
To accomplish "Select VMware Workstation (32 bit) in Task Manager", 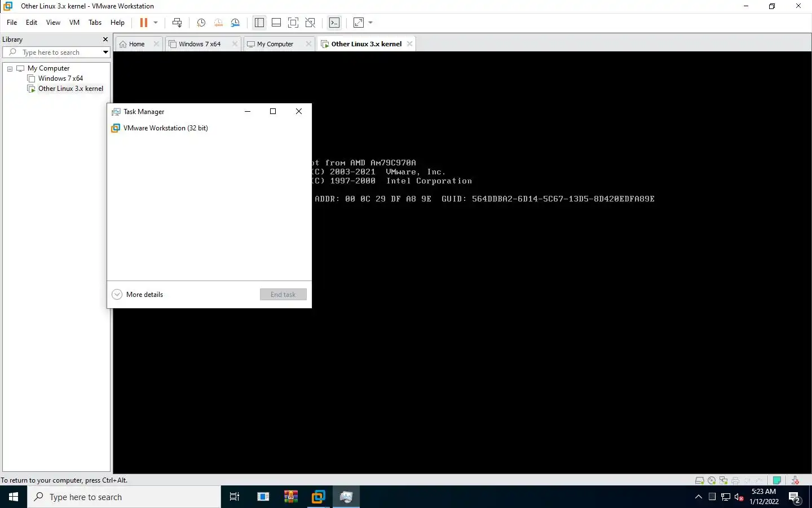I will click(x=166, y=128).
